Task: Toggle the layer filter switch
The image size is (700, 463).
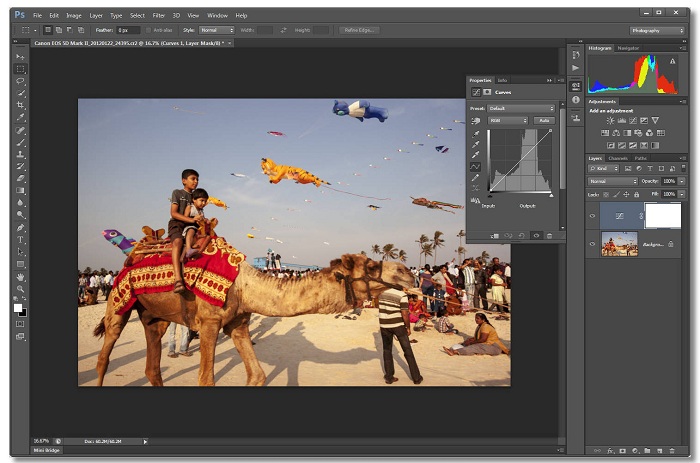Action: click(683, 168)
